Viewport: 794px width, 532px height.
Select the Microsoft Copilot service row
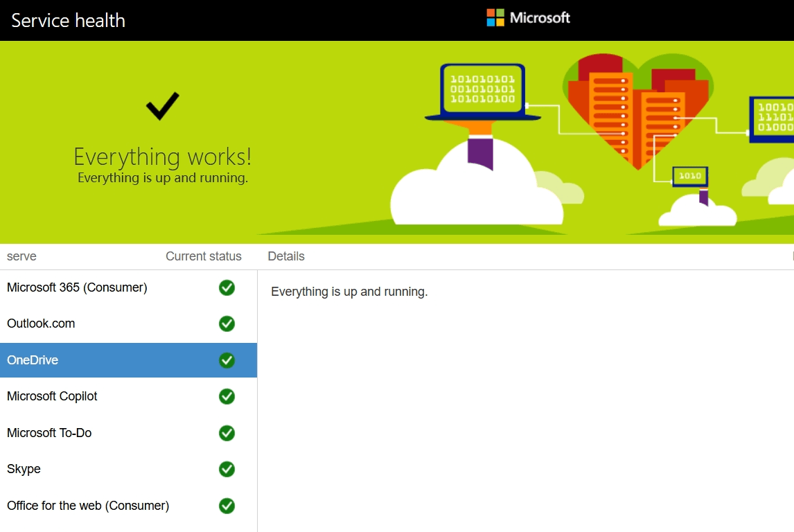(129, 396)
